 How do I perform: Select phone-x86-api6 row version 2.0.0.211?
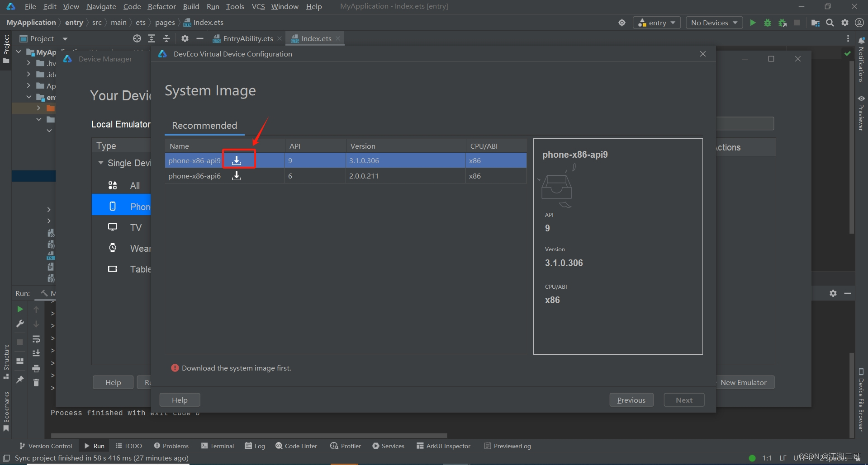pyautogui.click(x=346, y=176)
